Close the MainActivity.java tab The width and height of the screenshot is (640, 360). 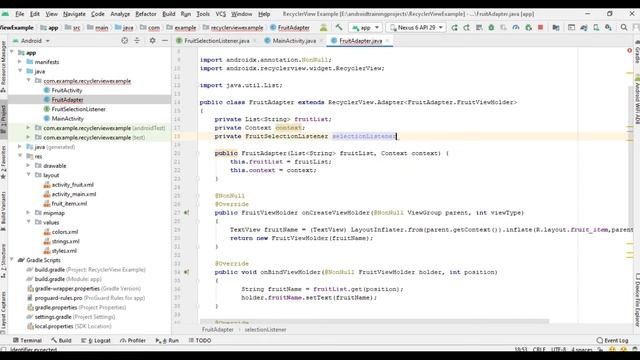[321, 40]
